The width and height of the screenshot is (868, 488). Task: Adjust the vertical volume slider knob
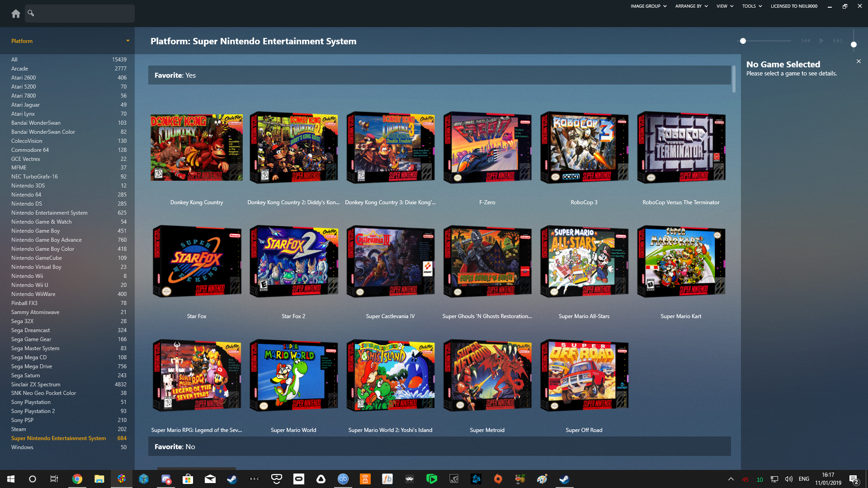pos(854,44)
